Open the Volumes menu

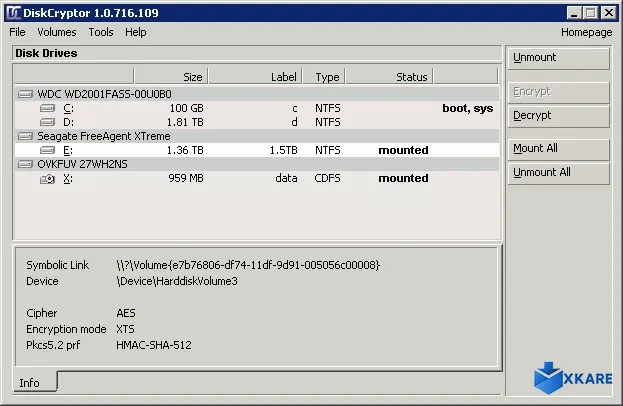pyautogui.click(x=56, y=32)
